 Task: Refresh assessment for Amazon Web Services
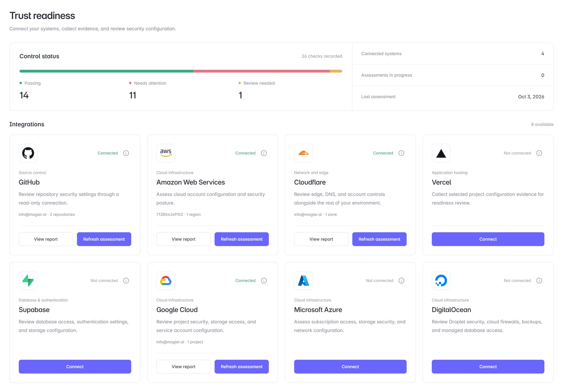[242, 239]
